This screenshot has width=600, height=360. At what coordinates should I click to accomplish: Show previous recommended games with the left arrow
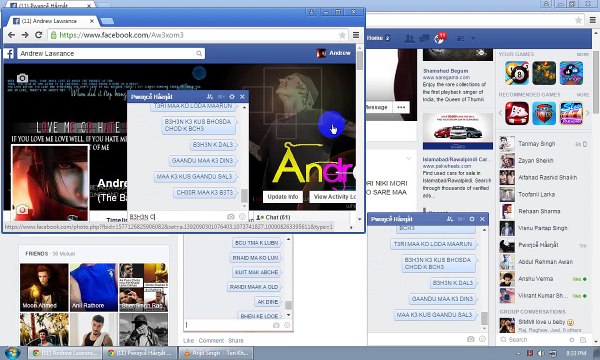click(501, 113)
